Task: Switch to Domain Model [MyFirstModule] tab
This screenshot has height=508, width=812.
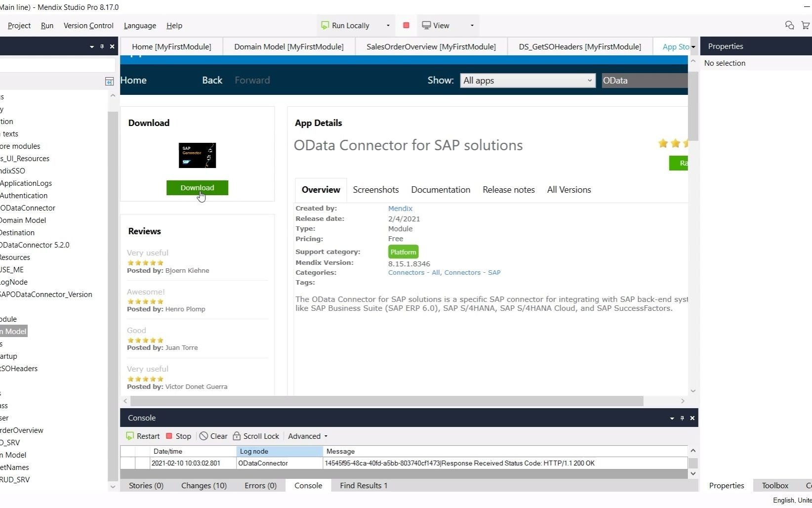Action: tap(289, 46)
